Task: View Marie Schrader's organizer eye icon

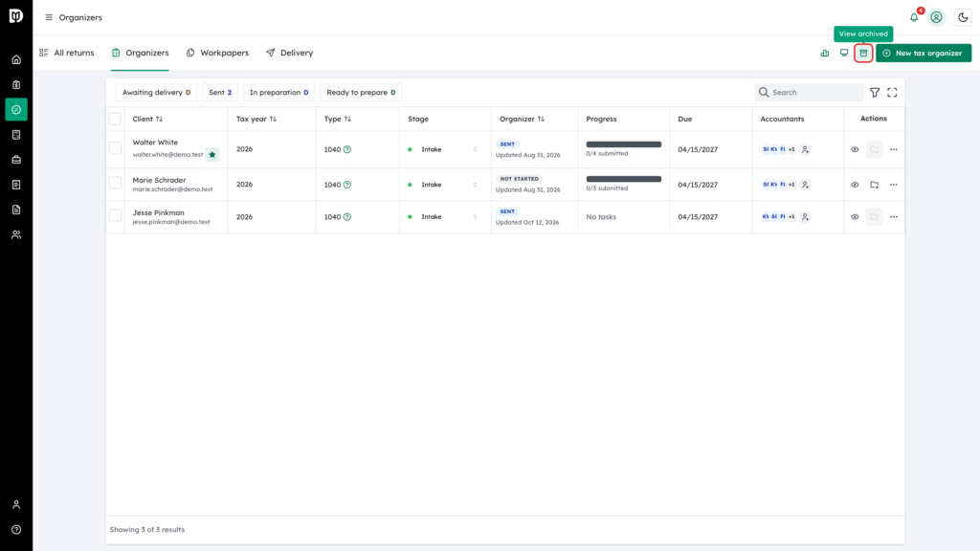Action: (x=855, y=185)
